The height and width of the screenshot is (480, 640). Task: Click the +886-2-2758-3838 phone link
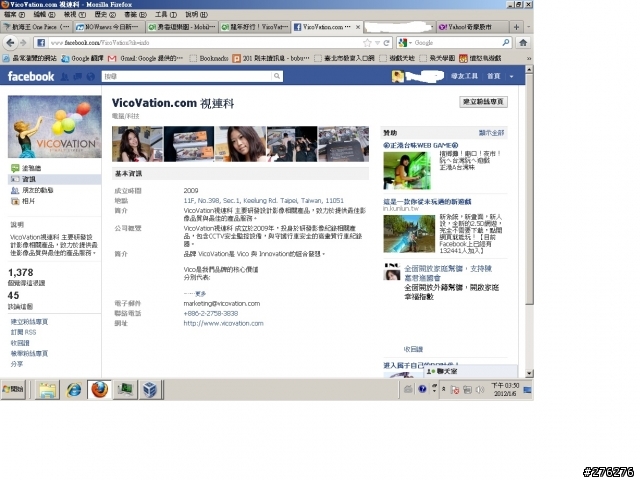[211, 313]
